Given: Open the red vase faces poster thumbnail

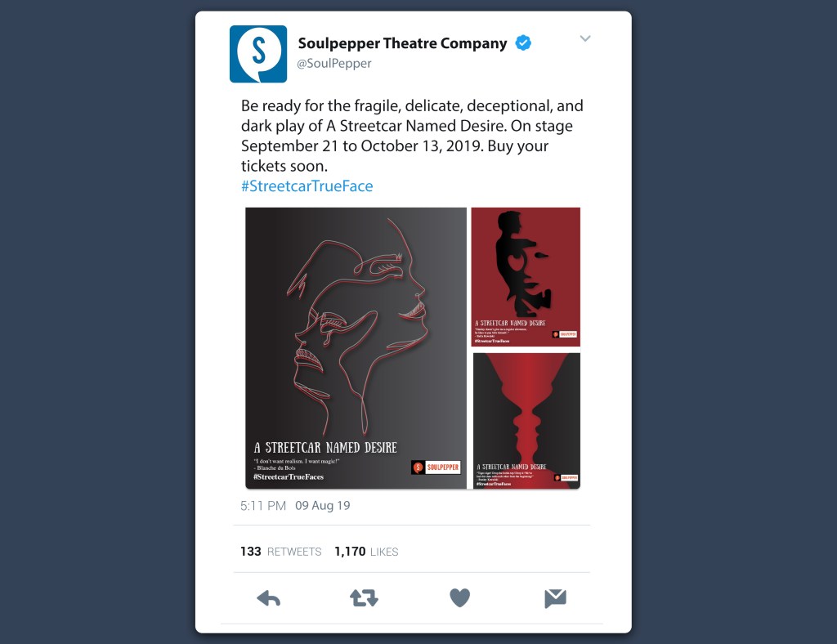Looking at the screenshot, I should coord(527,420).
